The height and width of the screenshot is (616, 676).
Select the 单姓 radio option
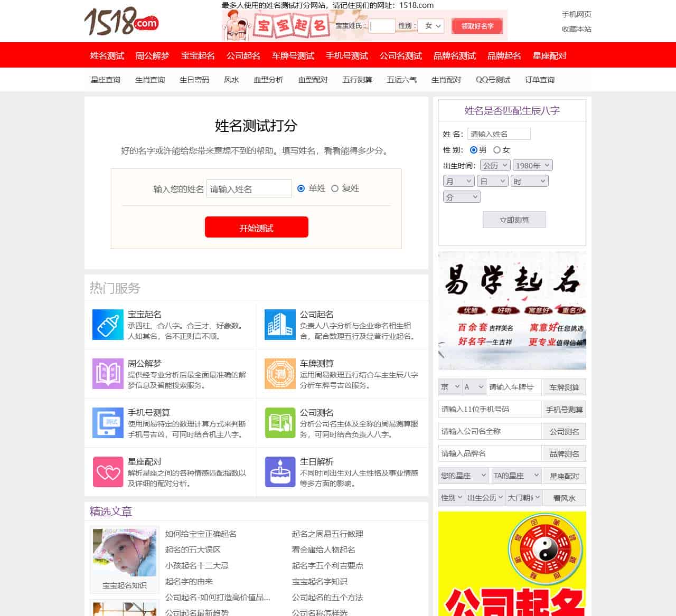coord(301,188)
